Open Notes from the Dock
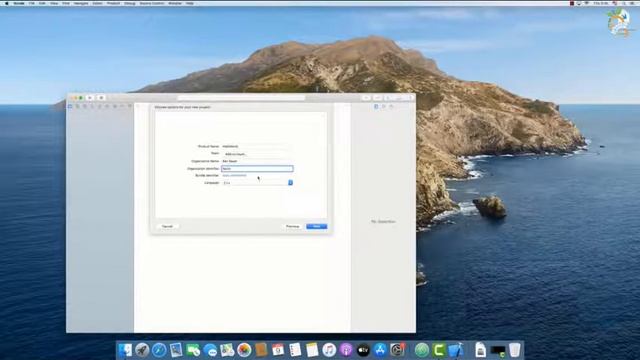The image size is (640, 360). (312, 350)
